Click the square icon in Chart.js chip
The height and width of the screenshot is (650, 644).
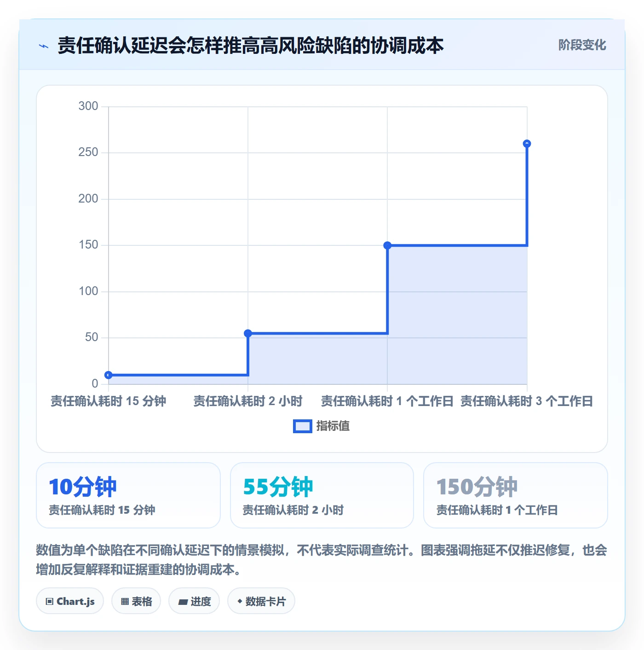50,602
